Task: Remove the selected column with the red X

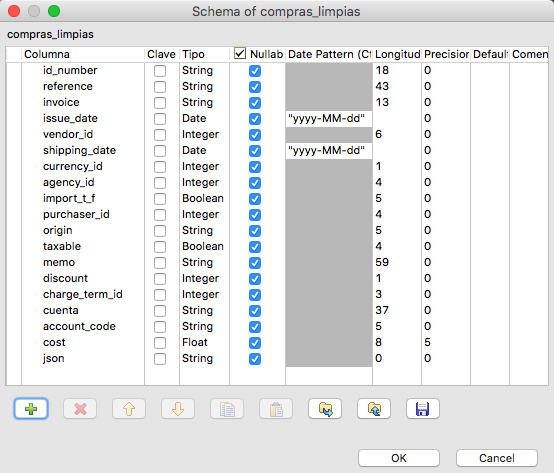Action: (80, 409)
